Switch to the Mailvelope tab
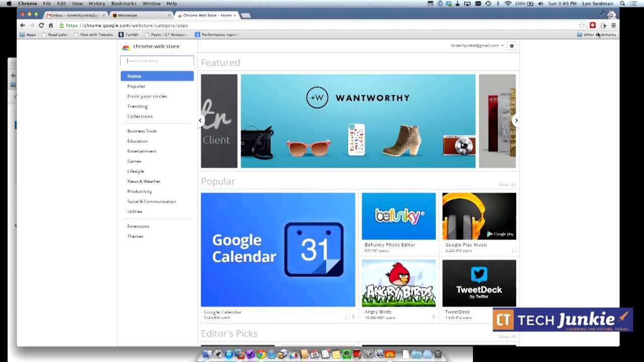Image resolution: width=644 pixels, height=362 pixels. tap(141, 15)
